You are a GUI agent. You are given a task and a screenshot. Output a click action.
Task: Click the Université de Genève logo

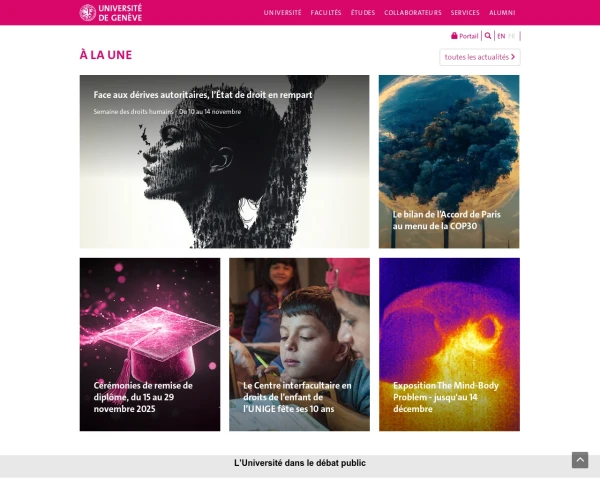coord(111,13)
